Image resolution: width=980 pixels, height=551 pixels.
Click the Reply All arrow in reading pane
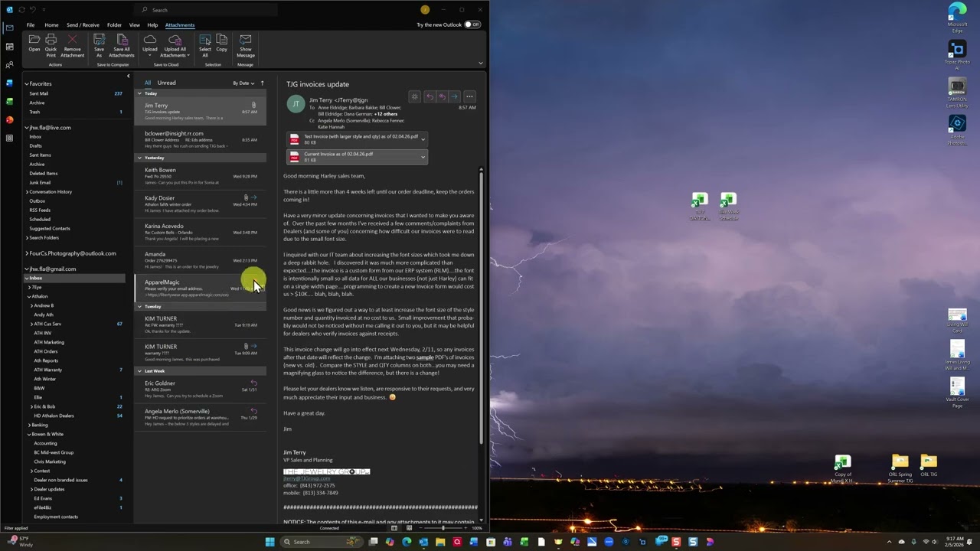[442, 97]
